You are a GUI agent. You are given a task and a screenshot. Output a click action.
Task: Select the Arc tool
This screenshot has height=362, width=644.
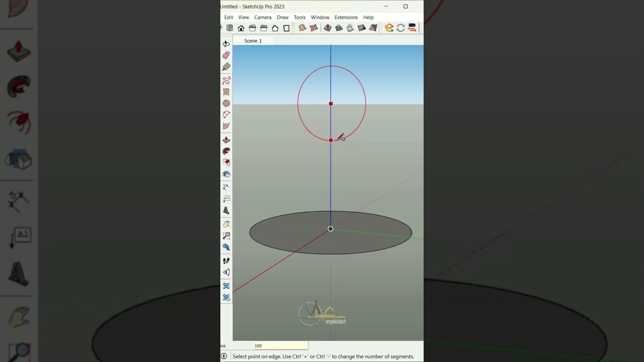(x=226, y=115)
